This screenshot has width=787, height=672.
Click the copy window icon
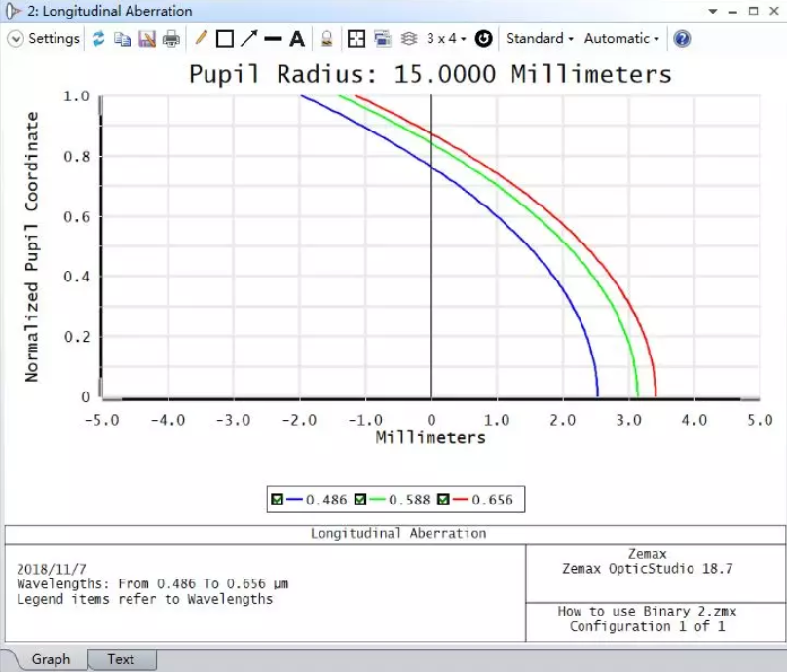pyautogui.click(x=122, y=39)
